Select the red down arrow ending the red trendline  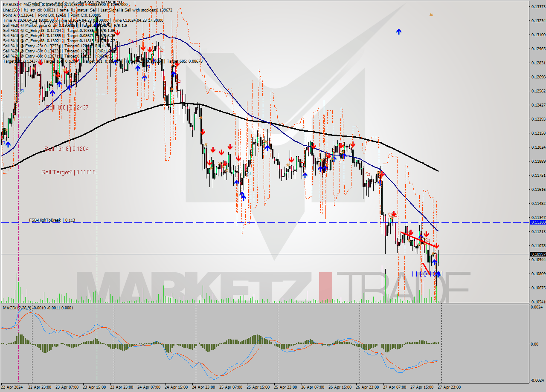(436, 246)
